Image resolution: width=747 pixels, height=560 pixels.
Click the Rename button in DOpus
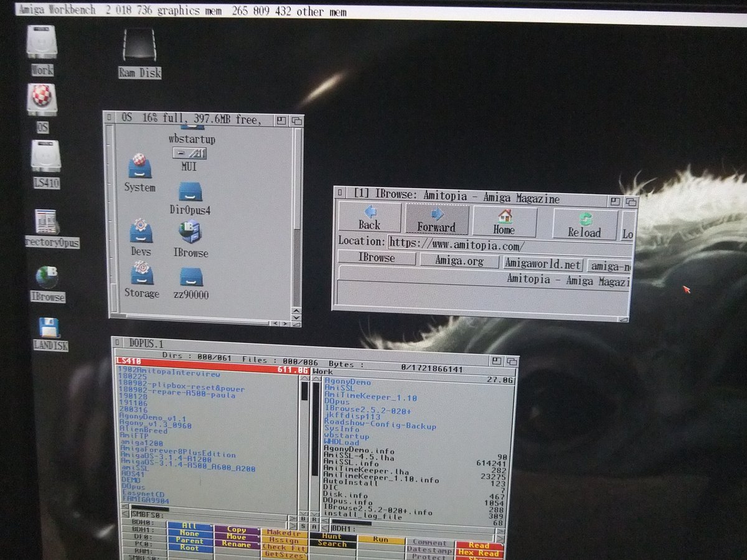237,544
